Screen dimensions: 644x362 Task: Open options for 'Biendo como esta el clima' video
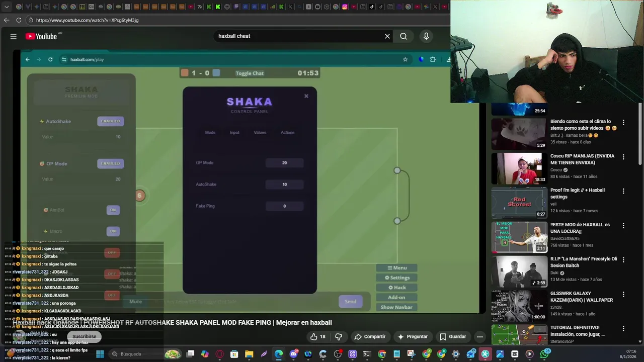pos(623,122)
